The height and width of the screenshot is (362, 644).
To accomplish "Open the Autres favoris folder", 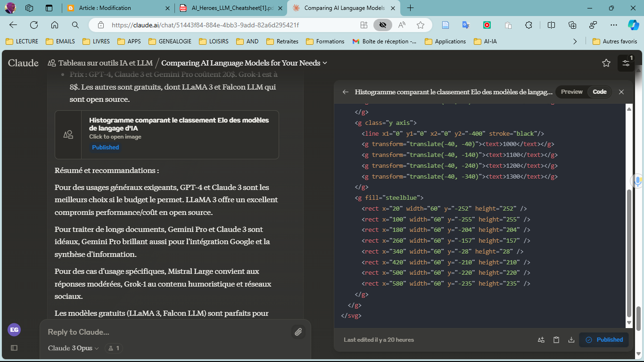I will (x=615, y=41).
